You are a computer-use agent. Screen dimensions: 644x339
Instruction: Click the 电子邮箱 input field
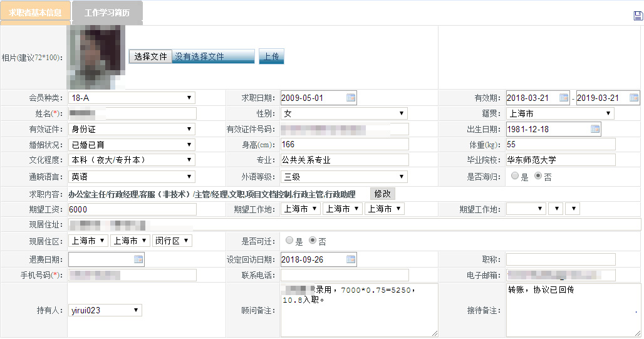click(x=561, y=275)
